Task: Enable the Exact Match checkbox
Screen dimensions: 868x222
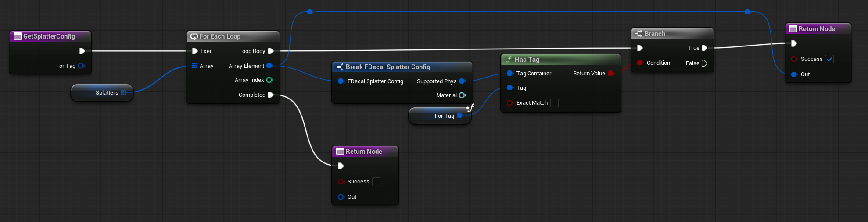Action: [x=554, y=103]
